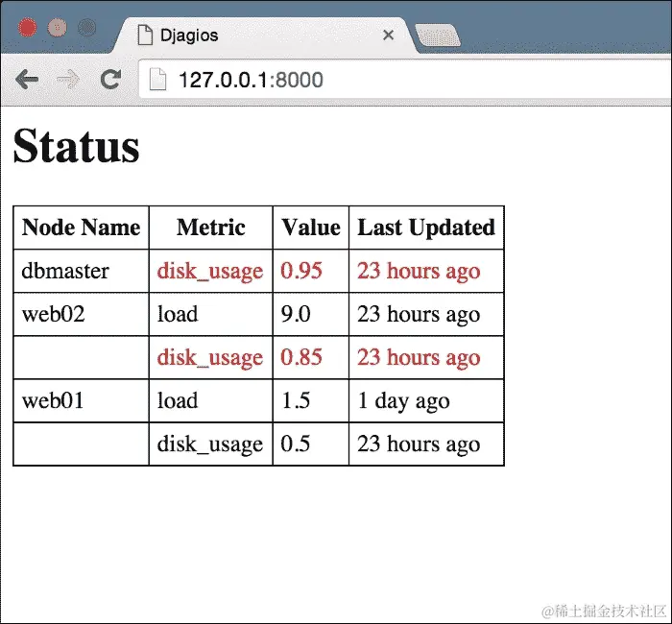Click the forward navigation arrow
Viewport: 672px width, 624px height.
click(x=68, y=79)
